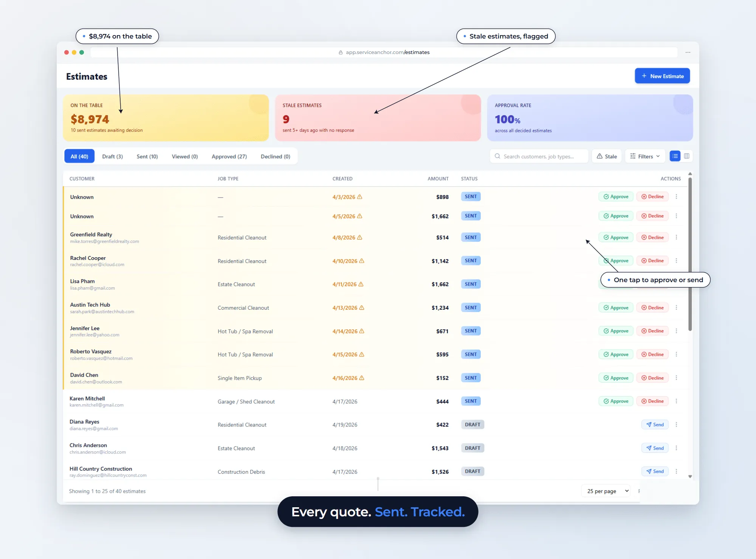Image resolution: width=756 pixels, height=559 pixels.
Task: Switch to Declined (0) tab
Action: point(276,156)
